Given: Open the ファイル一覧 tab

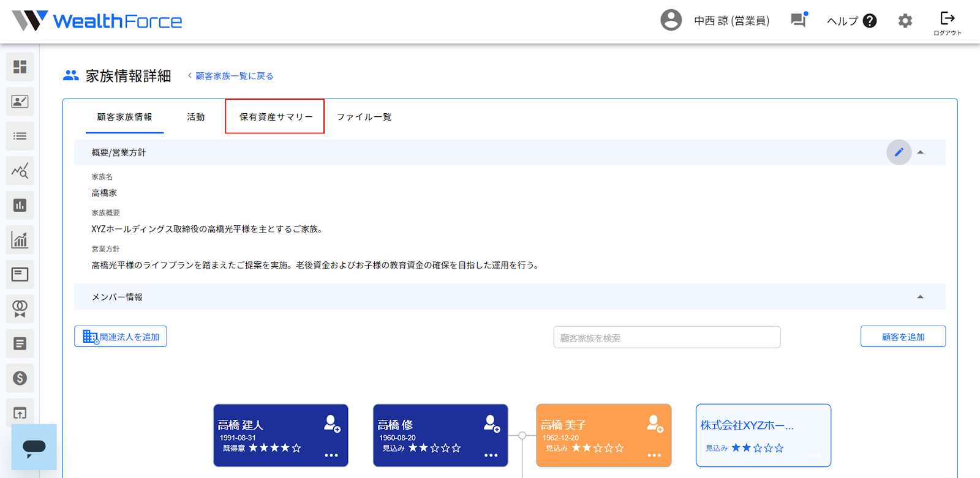Looking at the screenshot, I should click(364, 117).
